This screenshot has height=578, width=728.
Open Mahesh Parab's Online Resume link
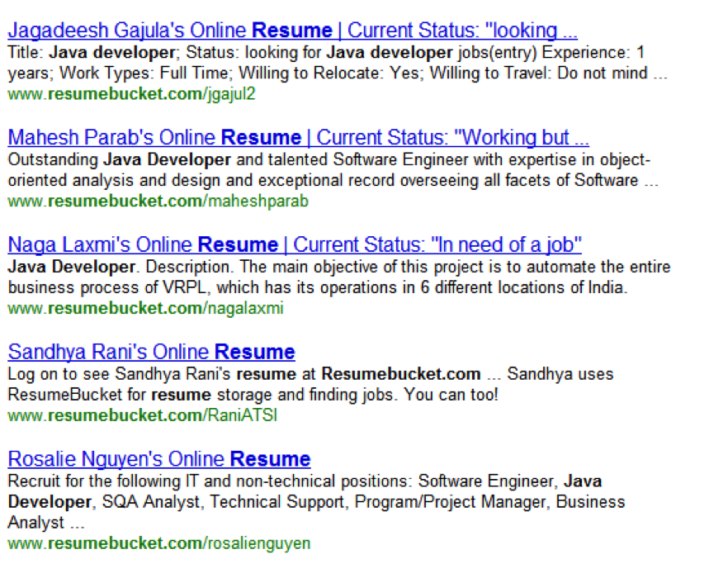299,138
